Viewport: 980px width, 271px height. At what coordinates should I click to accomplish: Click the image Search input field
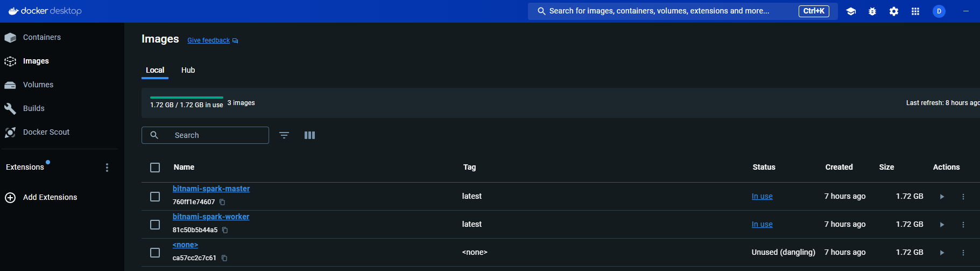(x=215, y=135)
